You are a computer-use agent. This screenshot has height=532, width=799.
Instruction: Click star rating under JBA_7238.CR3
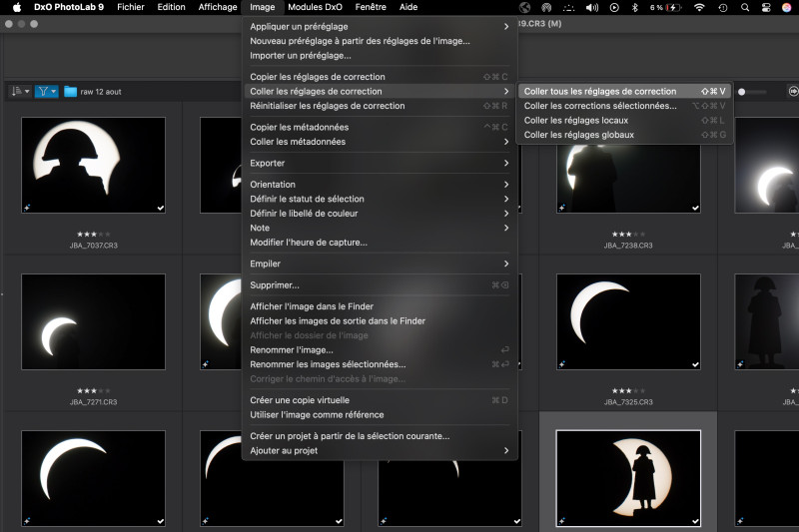(628, 235)
